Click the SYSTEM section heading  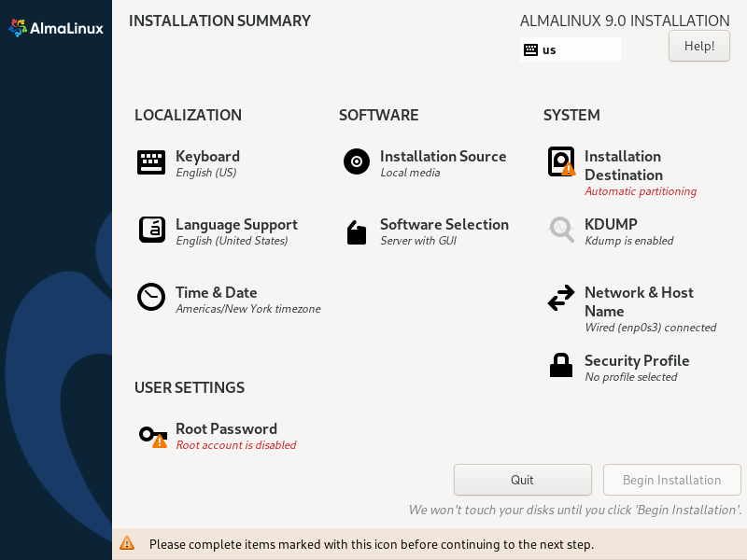[x=571, y=115]
